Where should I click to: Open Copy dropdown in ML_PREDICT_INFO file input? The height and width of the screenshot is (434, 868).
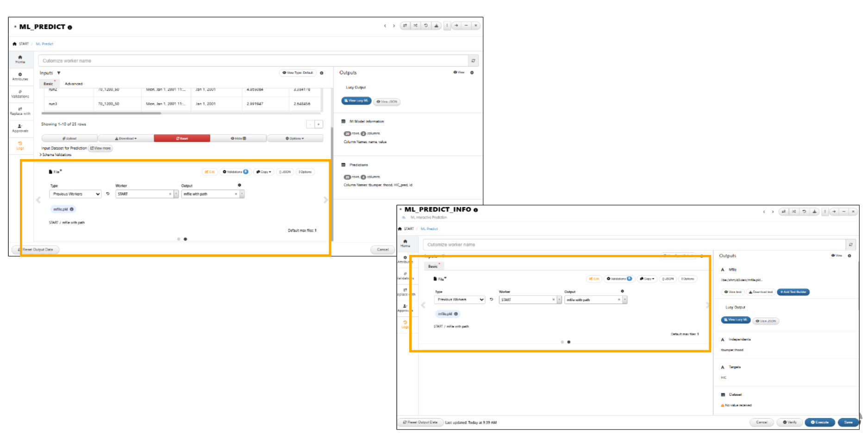click(x=647, y=279)
